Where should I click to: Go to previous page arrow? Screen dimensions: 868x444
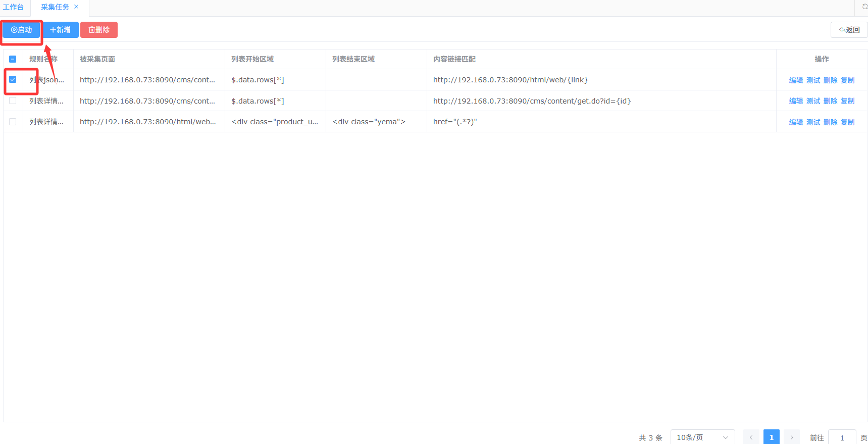(751, 437)
